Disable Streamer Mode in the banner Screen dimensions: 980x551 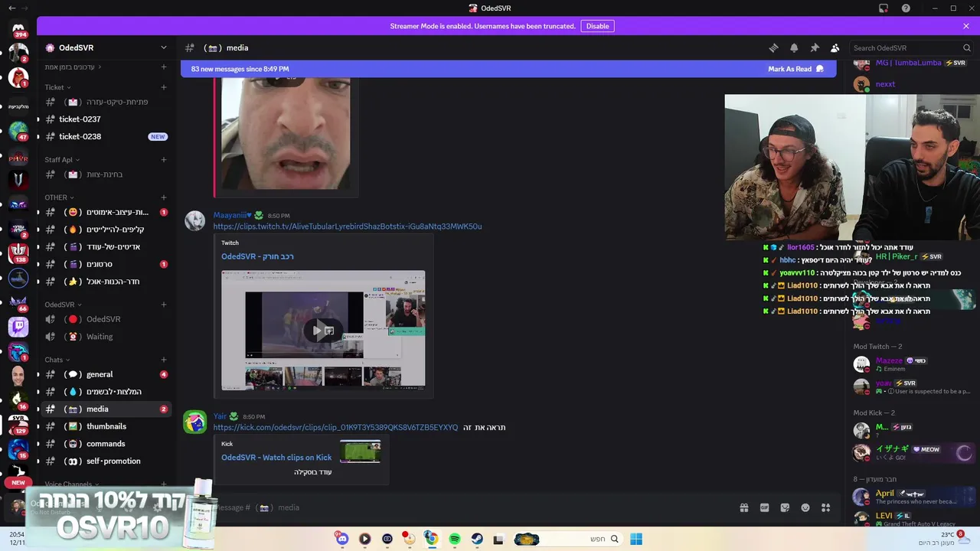(597, 26)
